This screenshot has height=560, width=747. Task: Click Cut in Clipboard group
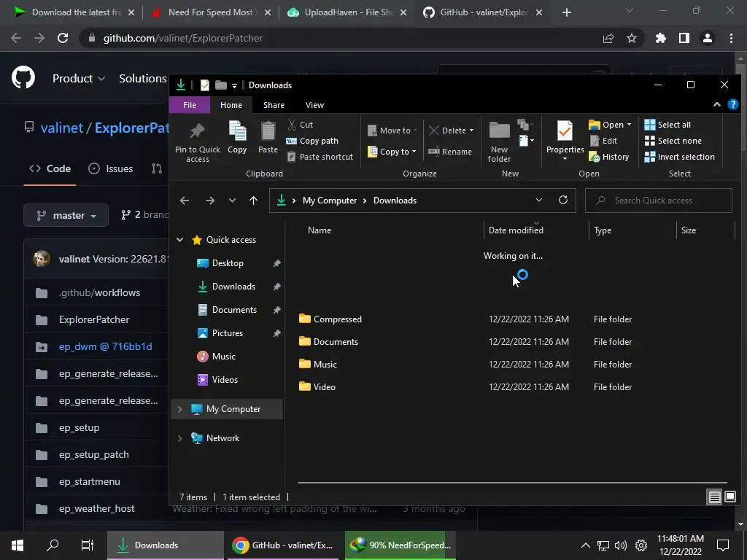tap(301, 125)
